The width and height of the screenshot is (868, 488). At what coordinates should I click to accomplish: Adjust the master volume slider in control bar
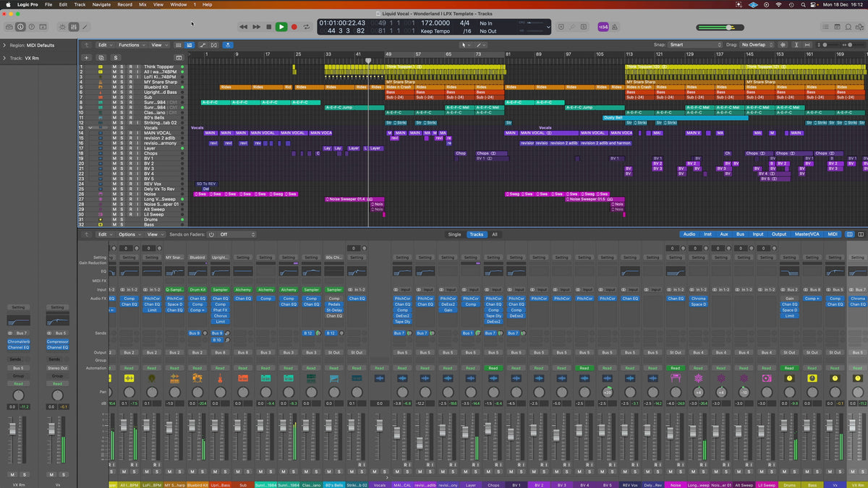tap(720, 27)
